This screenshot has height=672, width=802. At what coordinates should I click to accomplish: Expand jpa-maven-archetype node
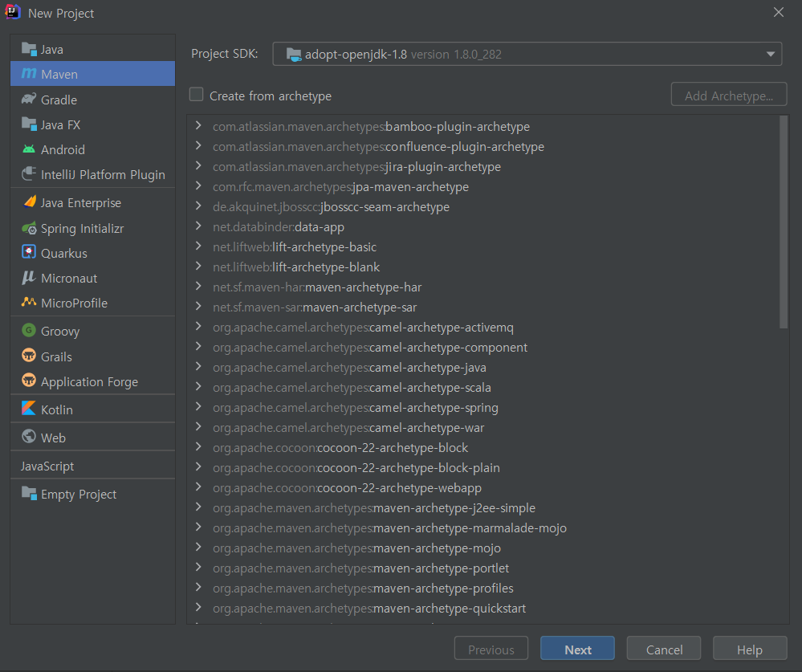(198, 186)
